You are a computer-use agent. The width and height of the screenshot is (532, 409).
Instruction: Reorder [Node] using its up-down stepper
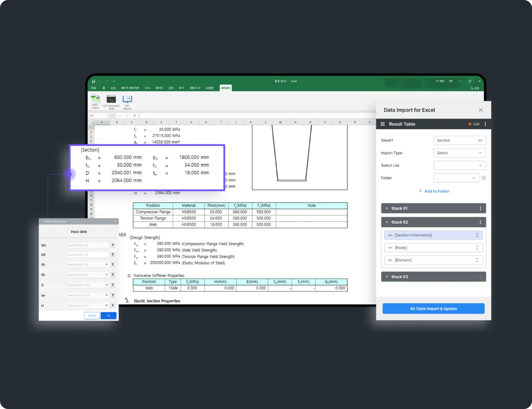coord(477,247)
